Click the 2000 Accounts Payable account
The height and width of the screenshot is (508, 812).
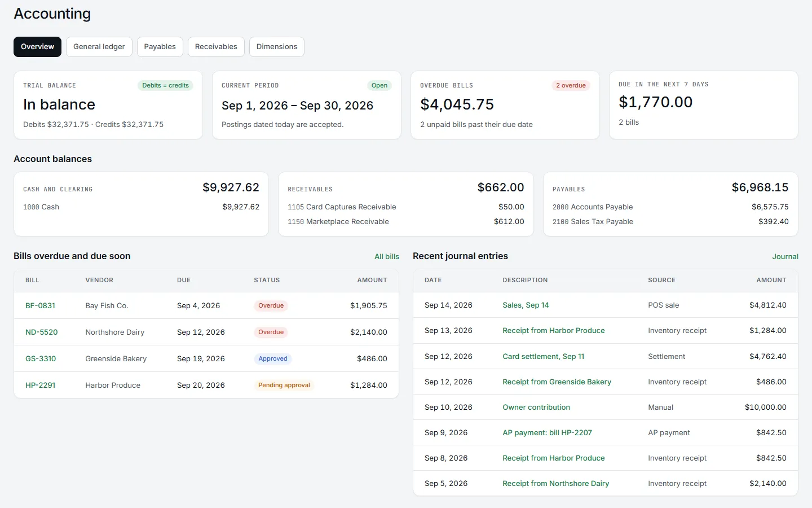coord(670,207)
